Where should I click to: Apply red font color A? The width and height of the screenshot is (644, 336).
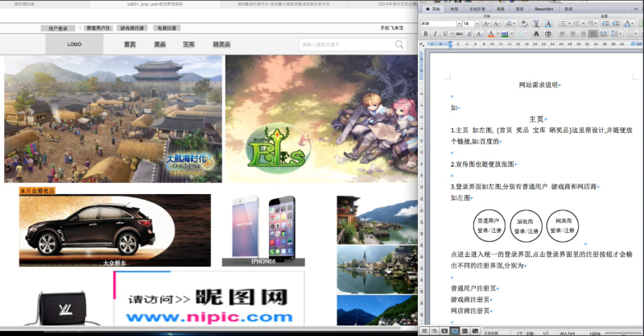tap(491, 34)
